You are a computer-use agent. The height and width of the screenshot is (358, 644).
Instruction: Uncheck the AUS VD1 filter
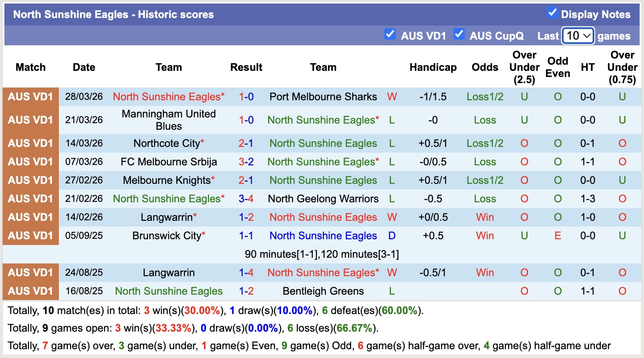pyautogui.click(x=390, y=33)
